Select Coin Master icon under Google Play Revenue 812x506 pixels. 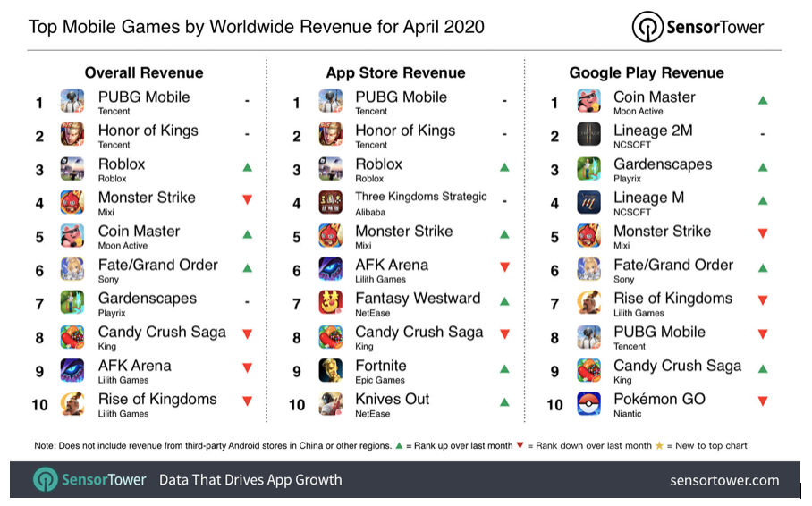(x=588, y=101)
